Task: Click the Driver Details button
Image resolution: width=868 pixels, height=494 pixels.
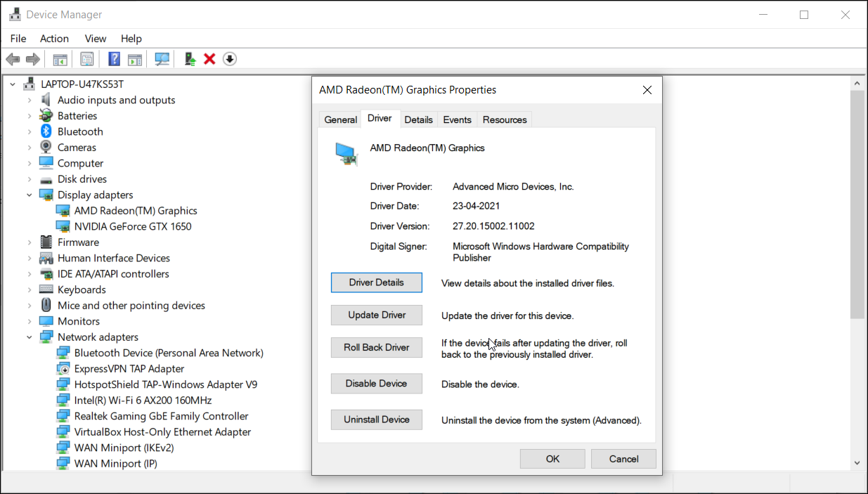Action: [x=376, y=282]
